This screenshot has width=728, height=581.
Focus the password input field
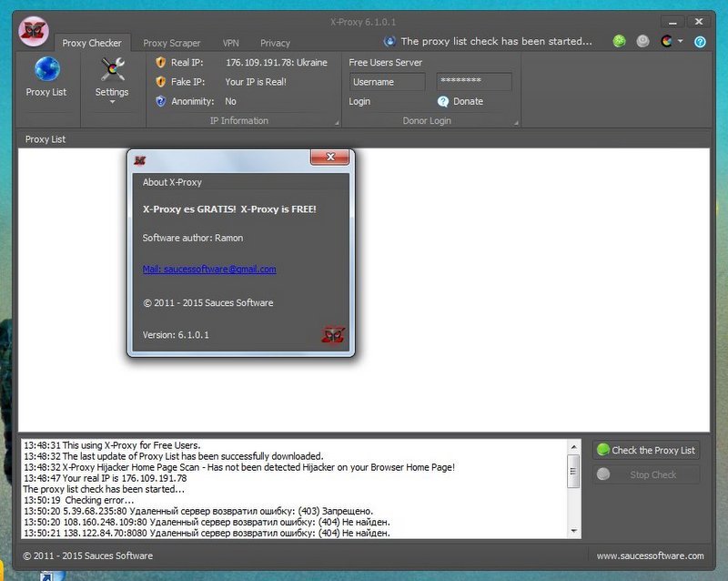coord(474,82)
